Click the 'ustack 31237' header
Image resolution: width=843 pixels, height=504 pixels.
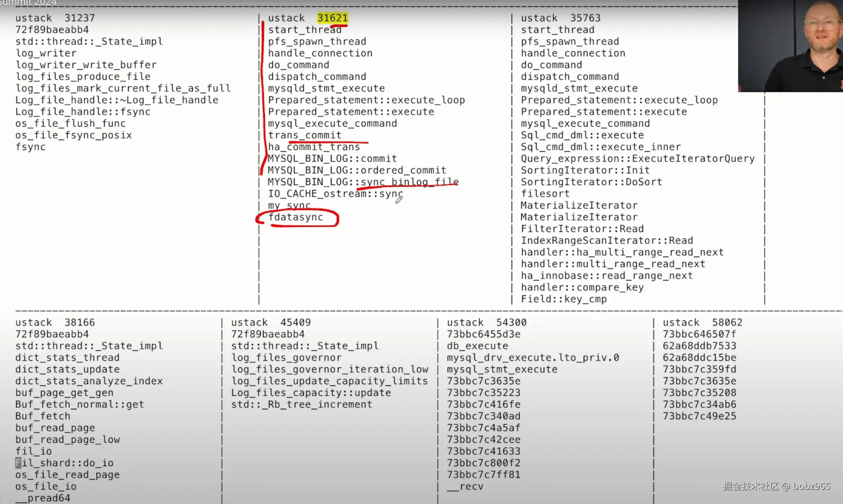pyautogui.click(x=55, y=18)
